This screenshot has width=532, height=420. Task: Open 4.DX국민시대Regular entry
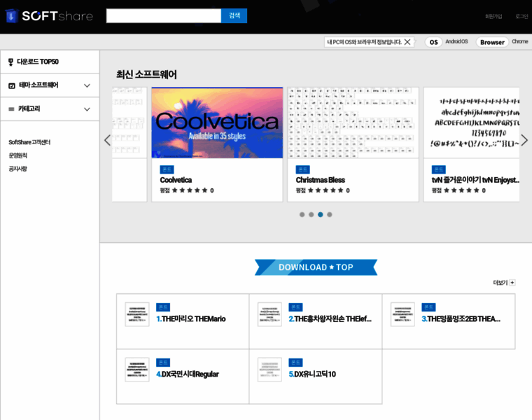point(188,374)
